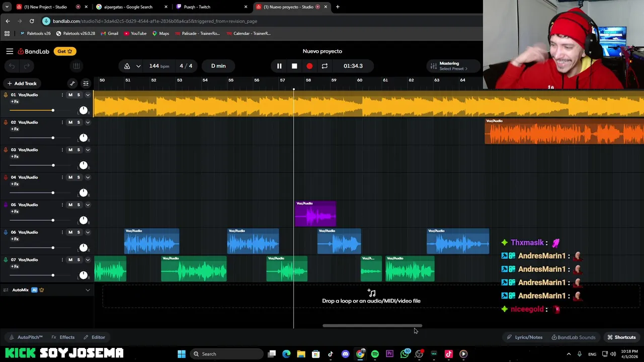Toggle the automation curve tool icon

click(72, 83)
